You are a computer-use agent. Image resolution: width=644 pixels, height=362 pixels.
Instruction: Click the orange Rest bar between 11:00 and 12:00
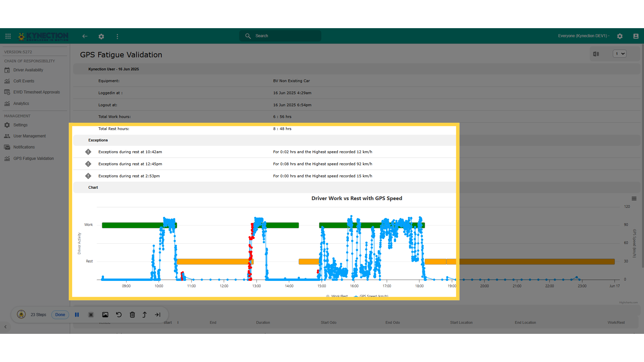(215, 261)
